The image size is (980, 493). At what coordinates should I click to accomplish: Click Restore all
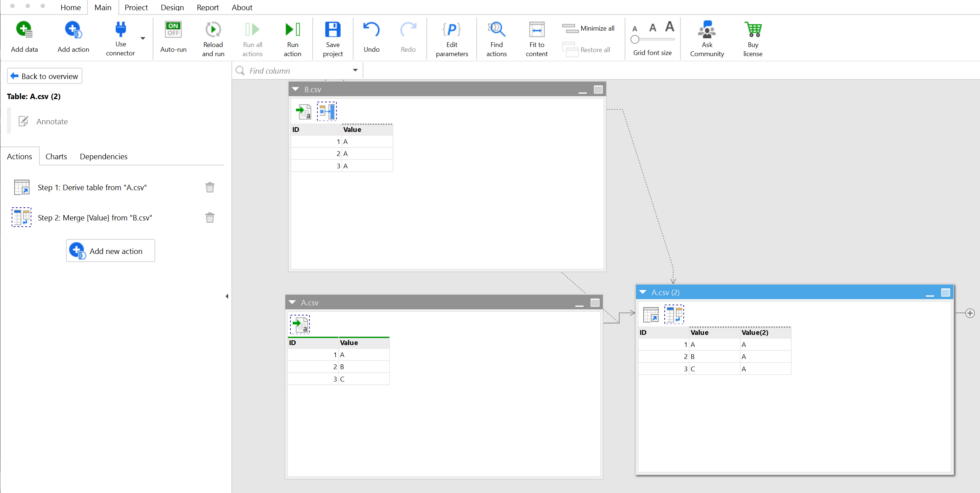pos(586,50)
